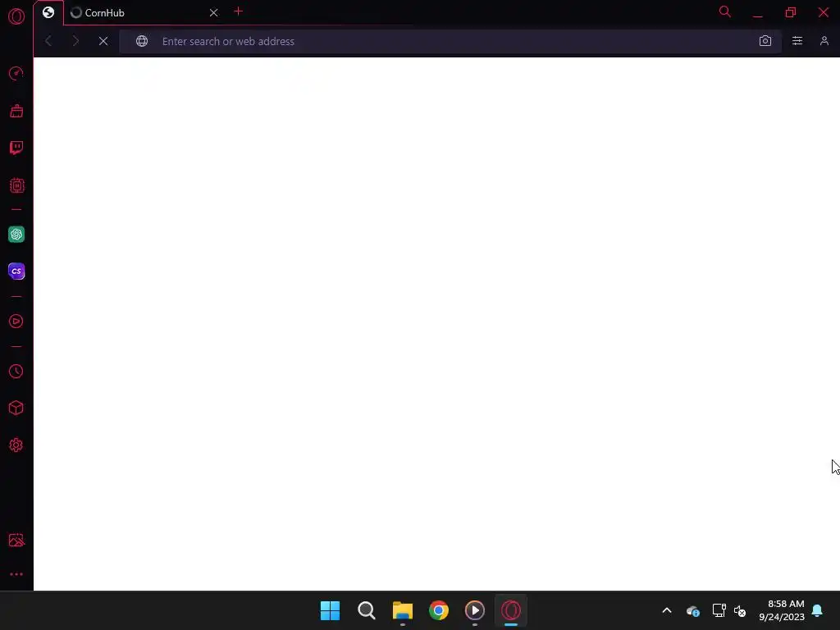Open Search in tabs magnifier icon

point(725,11)
